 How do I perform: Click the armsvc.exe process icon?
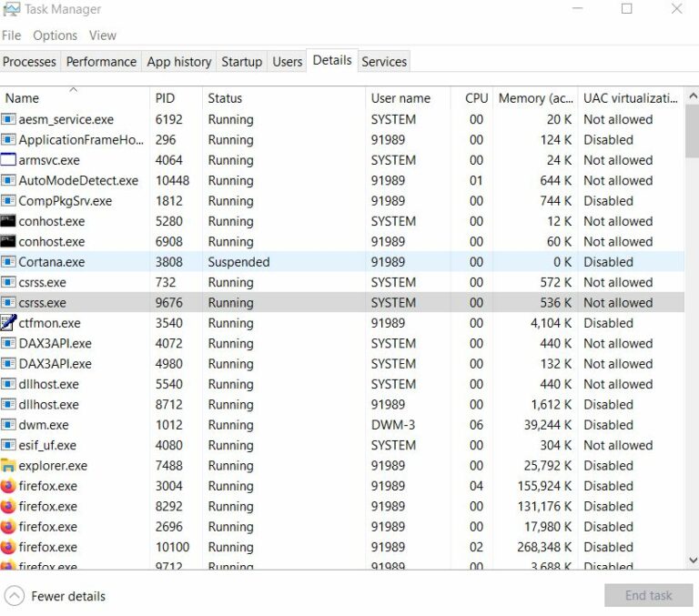click(8, 160)
